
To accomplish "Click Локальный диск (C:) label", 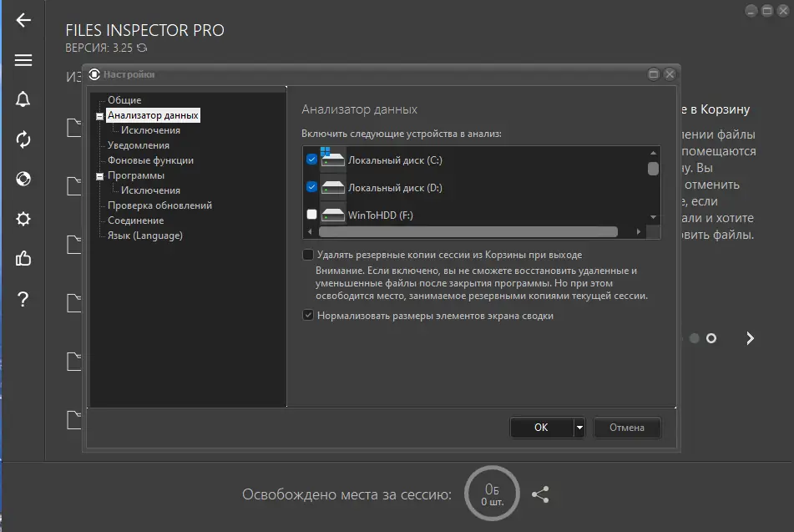I will point(395,160).
